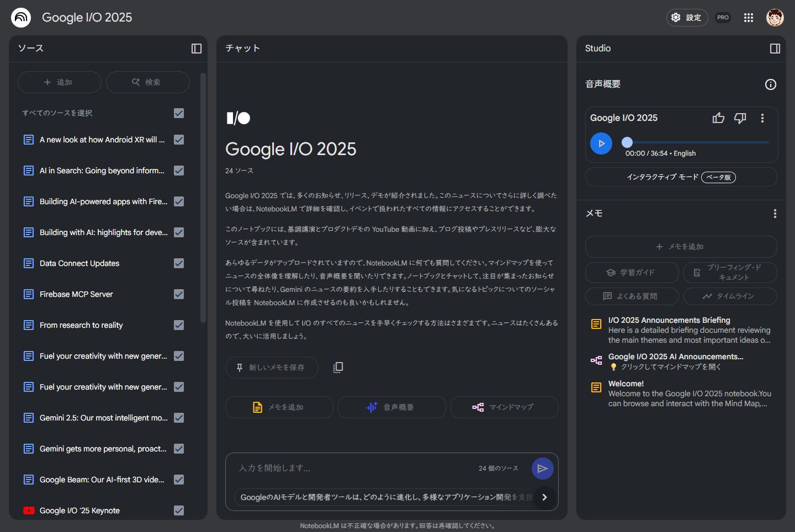The height and width of the screenshot is (532, 795).
Task: Click the I/O logo above the notebook title
Action: click(x=238, y=118)
